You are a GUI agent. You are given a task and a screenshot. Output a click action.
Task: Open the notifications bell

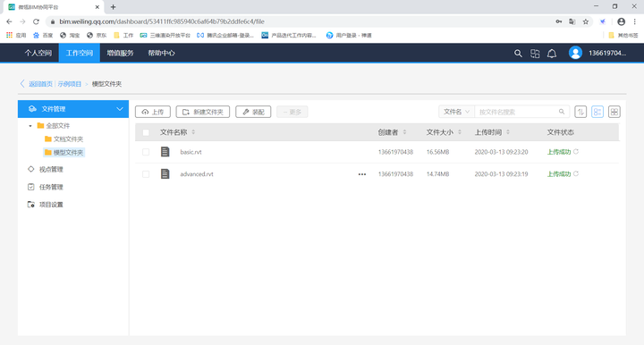click(552, 54)
